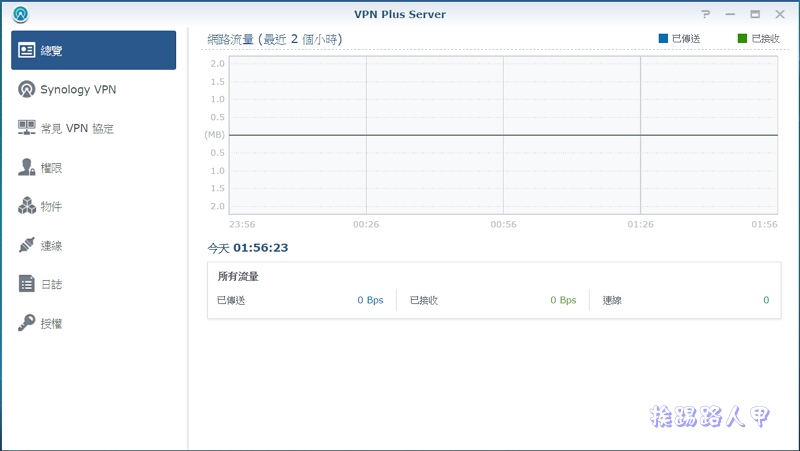Toggle the blue 已傳送 legend swatch
Viewport: 800px width, 451px height.
click(663, 38)
